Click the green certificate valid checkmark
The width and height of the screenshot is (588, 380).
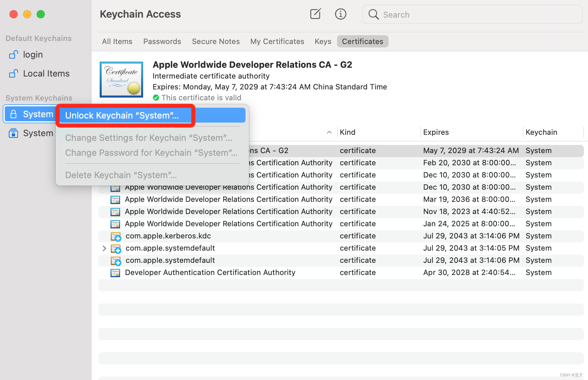(x=156, y=98)
